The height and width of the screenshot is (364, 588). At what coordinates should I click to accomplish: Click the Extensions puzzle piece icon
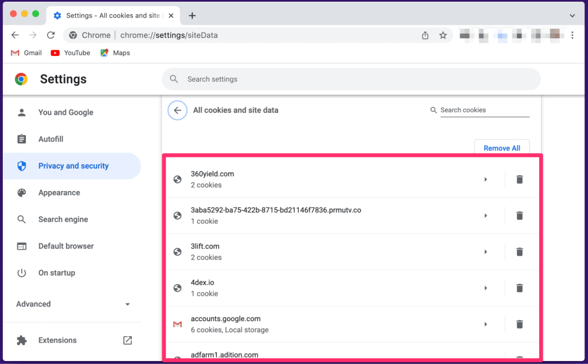(x=22, y=340)
